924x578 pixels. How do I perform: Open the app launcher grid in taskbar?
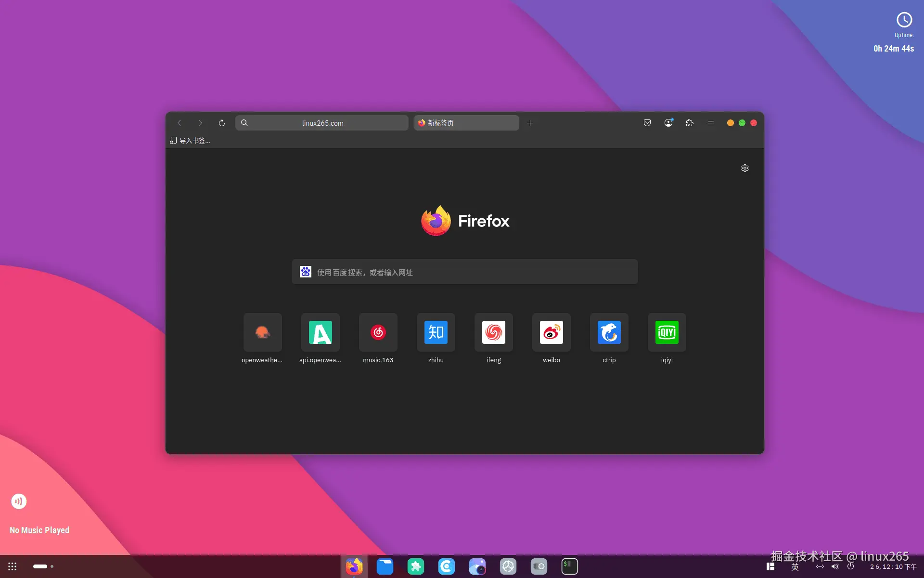(x=13, y=566)
